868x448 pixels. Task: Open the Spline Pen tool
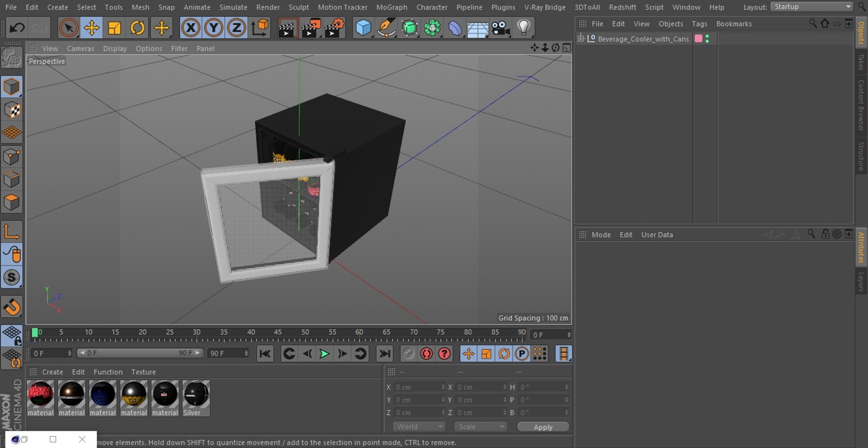387,28
